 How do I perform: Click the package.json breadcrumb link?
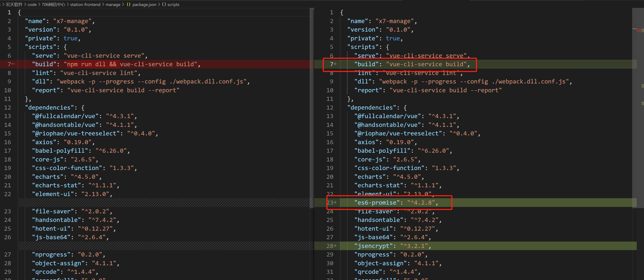click(x=144, y=4)
